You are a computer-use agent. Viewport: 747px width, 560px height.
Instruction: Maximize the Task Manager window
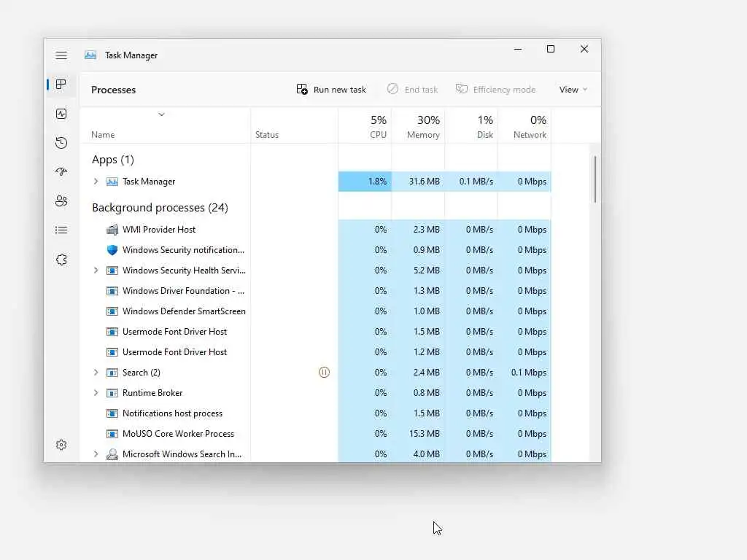pos(551,49)
